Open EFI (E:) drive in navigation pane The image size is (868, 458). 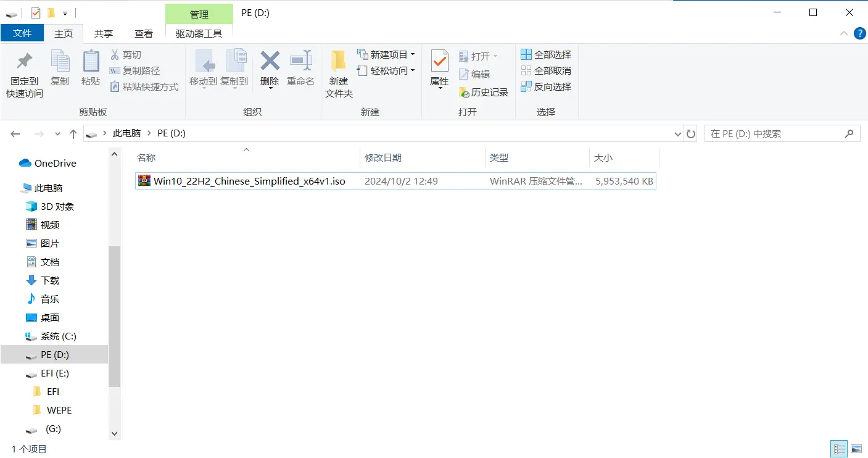tap(48, 373)
